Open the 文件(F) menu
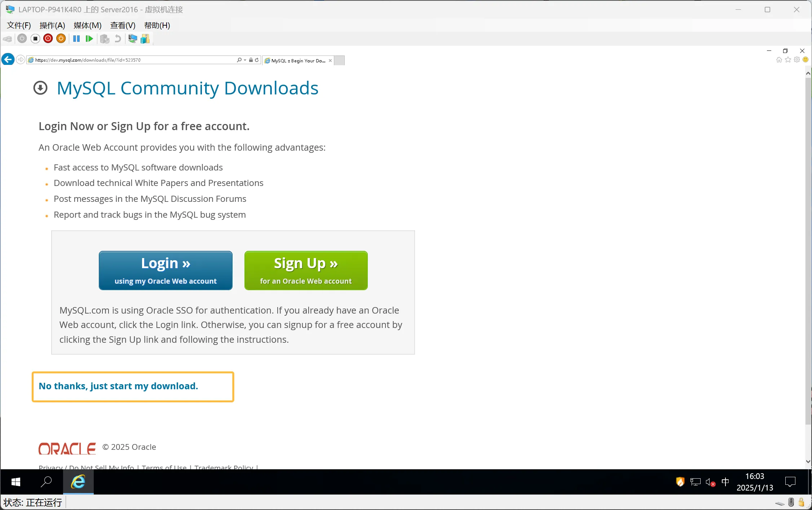812x510 pixels. [19, 25]
